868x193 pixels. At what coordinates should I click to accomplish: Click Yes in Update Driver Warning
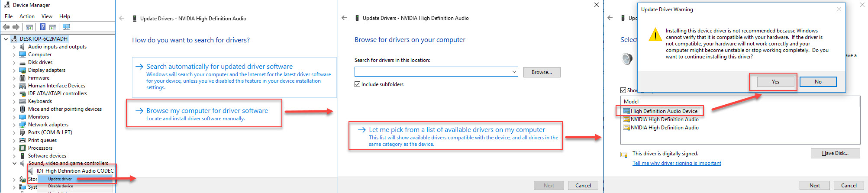click(x=775, y=82)
